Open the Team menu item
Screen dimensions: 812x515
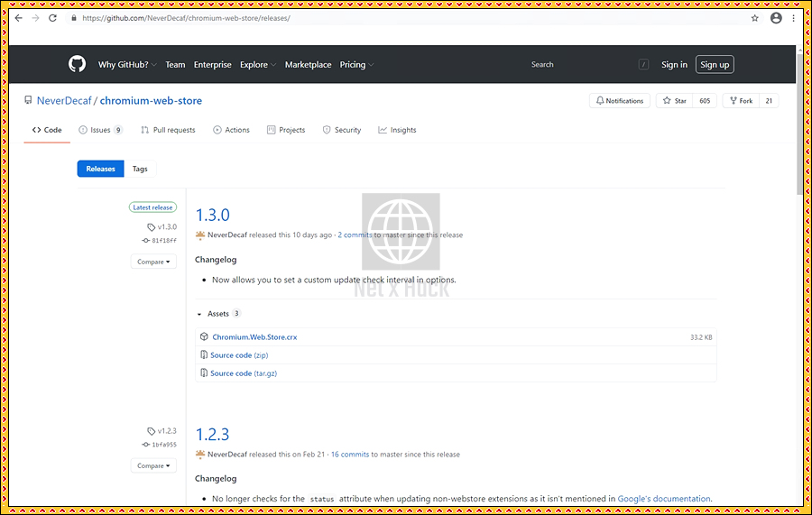click(175, 65)
